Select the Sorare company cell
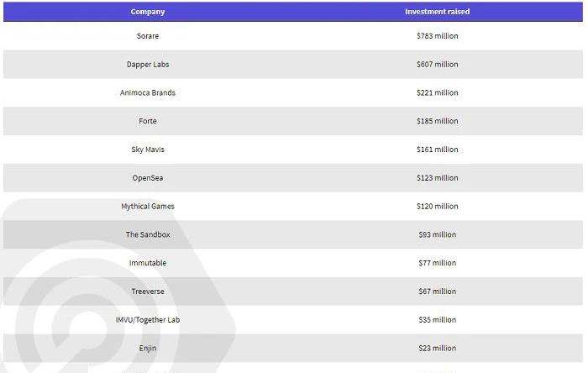 coord(147,36)
